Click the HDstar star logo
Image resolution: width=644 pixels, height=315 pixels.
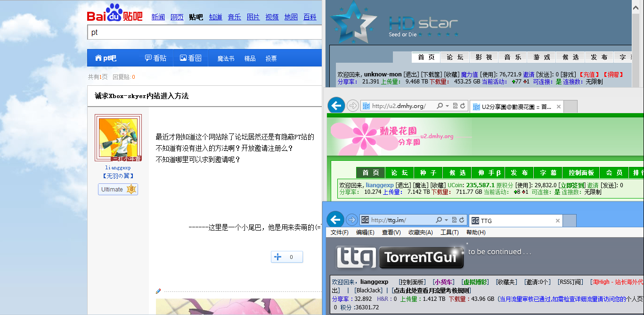[353, 23]
